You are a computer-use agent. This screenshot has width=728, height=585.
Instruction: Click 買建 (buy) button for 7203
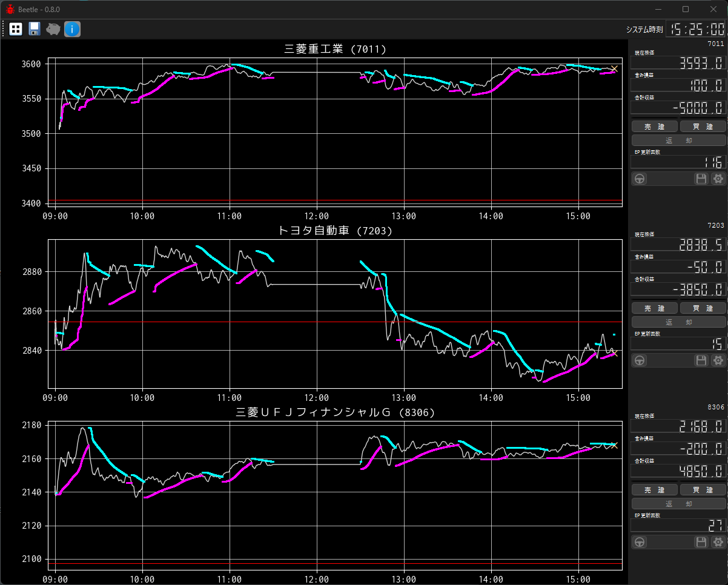[x=703, y=308]
